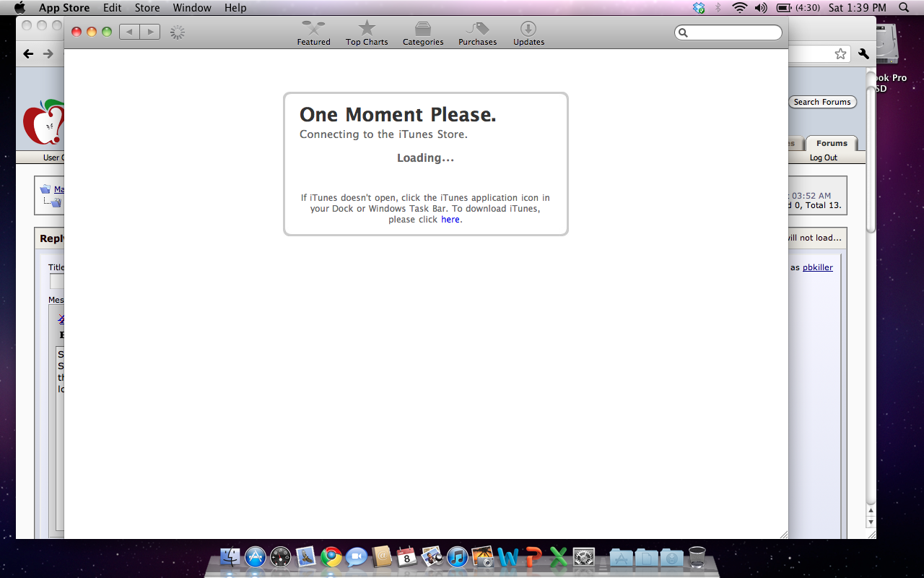Screen dimensions: 924x578
Task: Click browser back arrow in background window
Action: [29, 53]
